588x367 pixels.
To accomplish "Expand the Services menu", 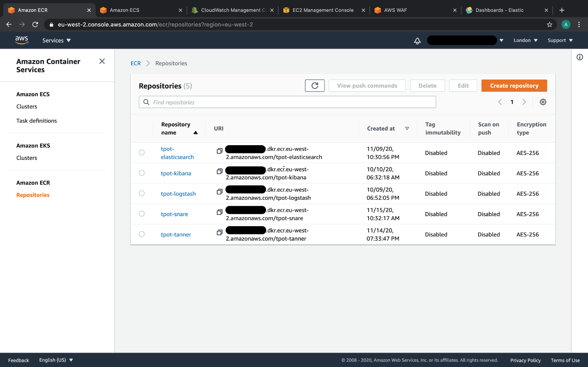I will coord(56,41).
